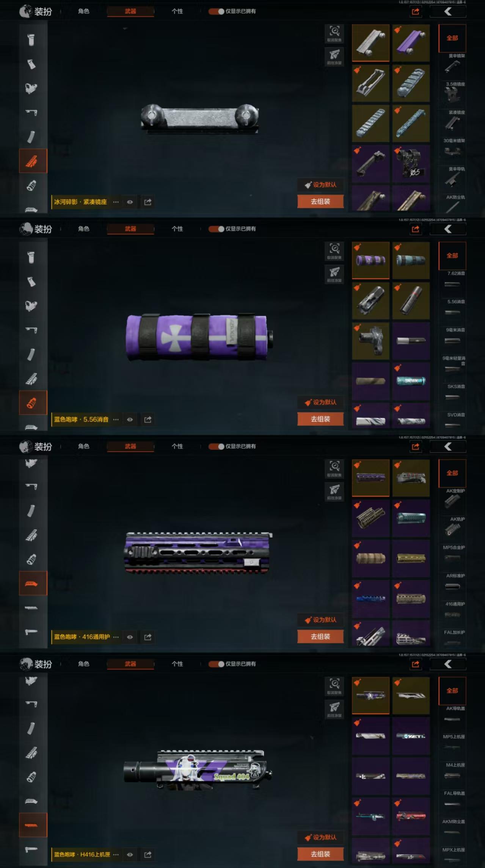The height and width of the screenshot is (868, 485).
Task: Click eye icon beside 蓝色咆哮·H416上机匣 label
Action: point(130,854)
